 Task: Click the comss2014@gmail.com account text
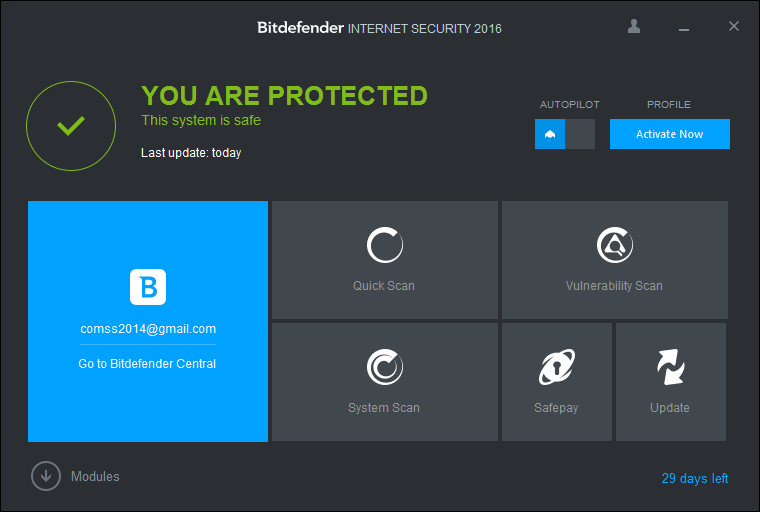click(148, 329)
